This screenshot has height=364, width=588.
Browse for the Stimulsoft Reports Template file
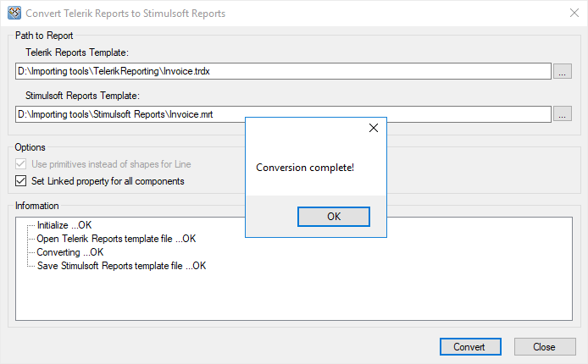click(x=563, y=113)
